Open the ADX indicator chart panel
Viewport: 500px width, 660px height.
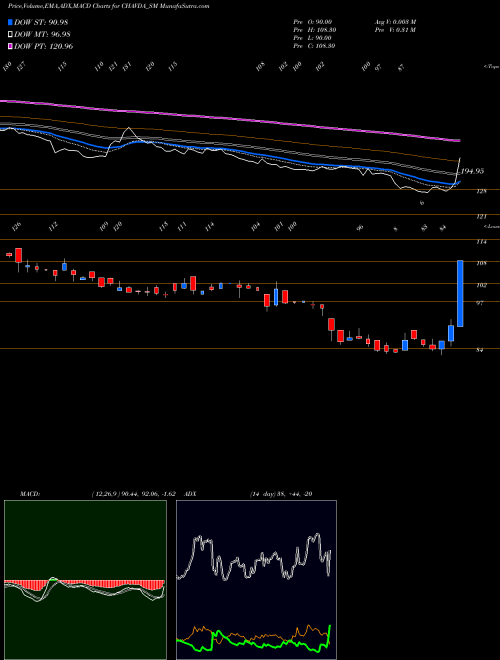[x=256, y=580]
